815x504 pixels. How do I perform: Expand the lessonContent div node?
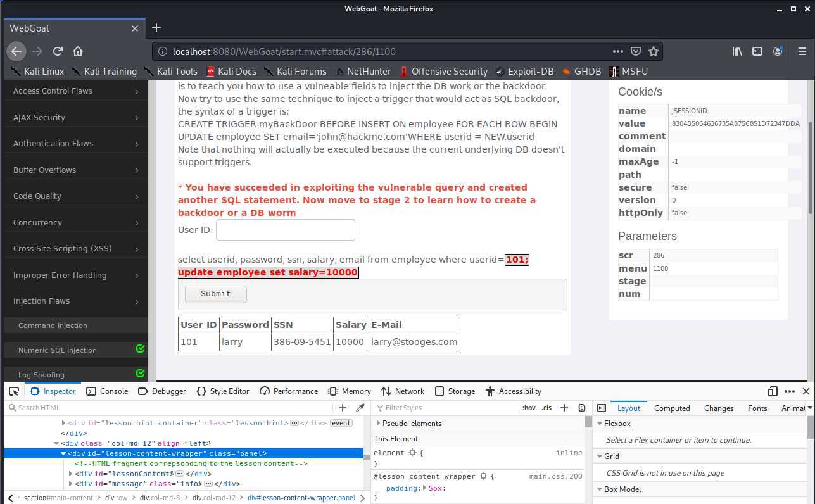click(70, 474)
